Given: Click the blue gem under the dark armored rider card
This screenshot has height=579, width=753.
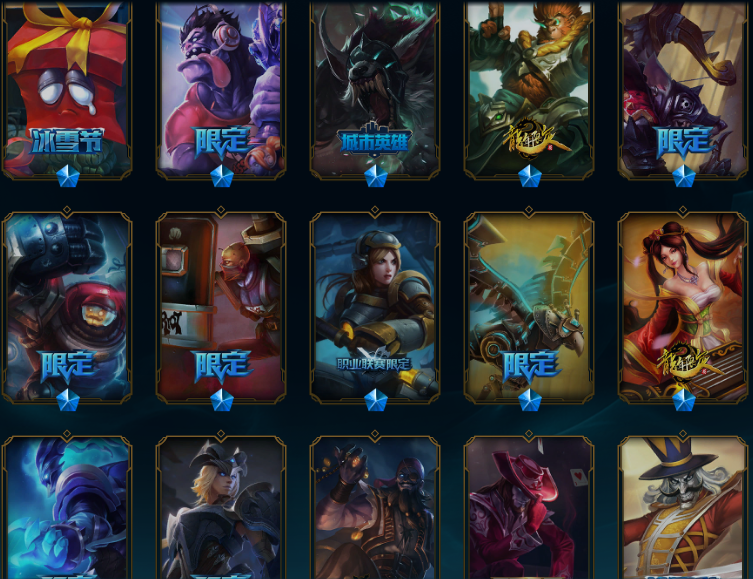Looking at the screenshot, I should coord(683,176).
